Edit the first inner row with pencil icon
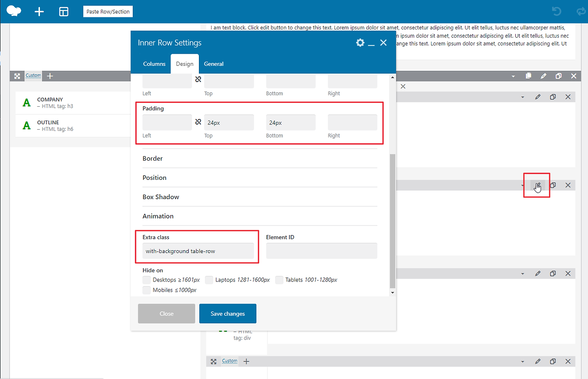 pyautogui.click(x=537, y=97)
